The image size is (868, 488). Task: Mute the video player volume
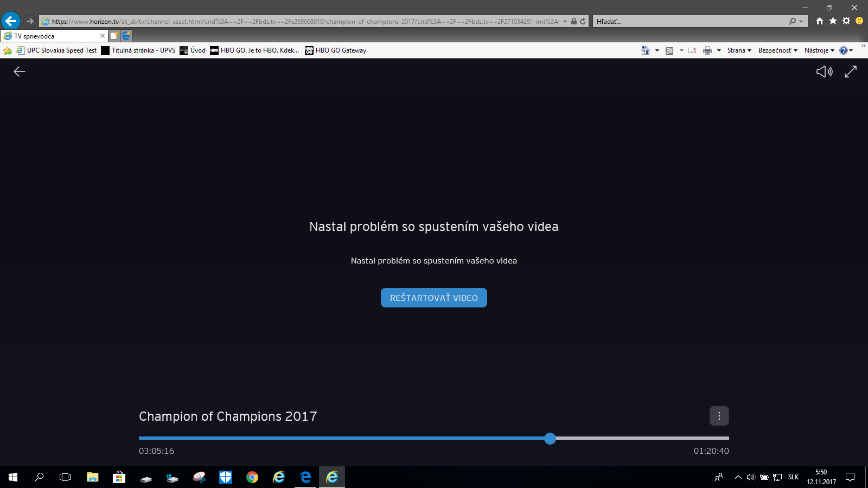pos(824,72)
